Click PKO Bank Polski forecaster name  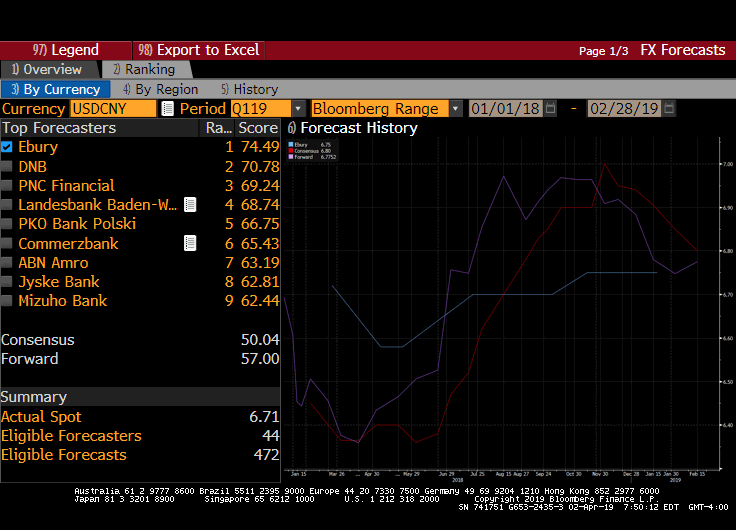click(x=77, y=224)
